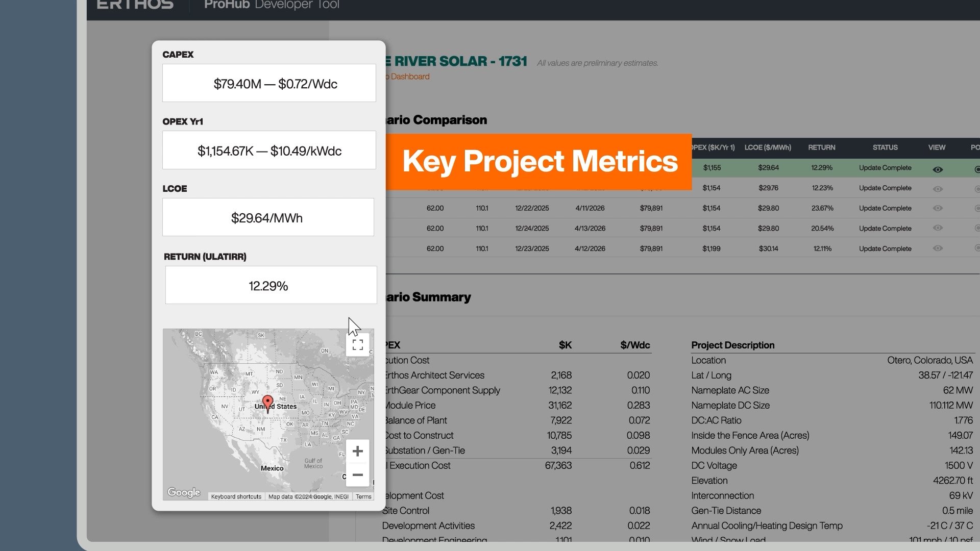
Task: Select radio button in highlighted green row
Action: pos(976,169)
